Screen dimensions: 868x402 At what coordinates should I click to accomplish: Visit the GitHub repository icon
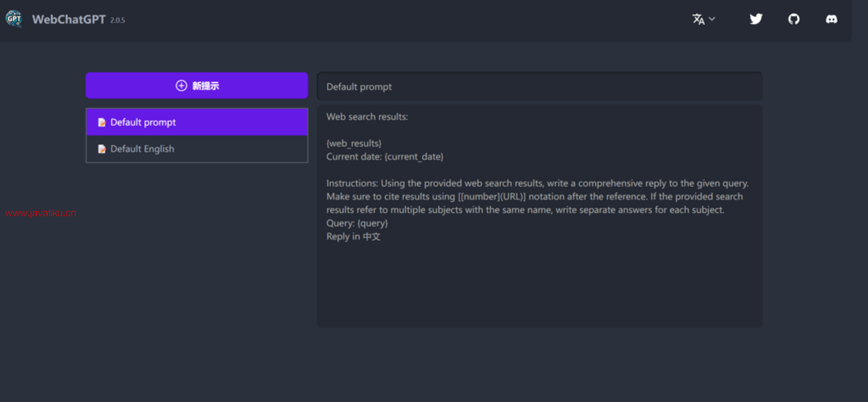(793, 19)
